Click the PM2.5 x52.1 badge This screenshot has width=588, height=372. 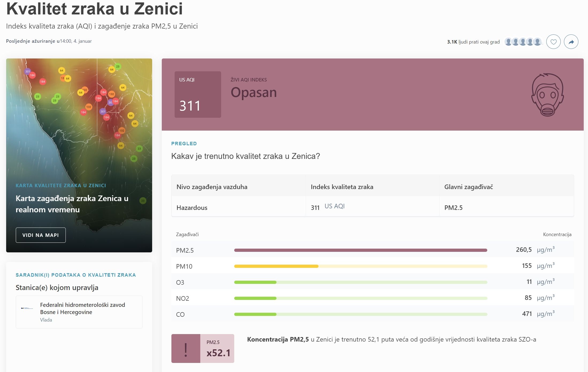point(217,348)
